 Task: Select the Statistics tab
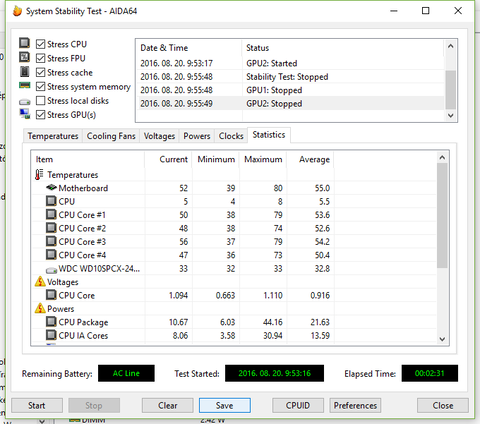(269, 135)
